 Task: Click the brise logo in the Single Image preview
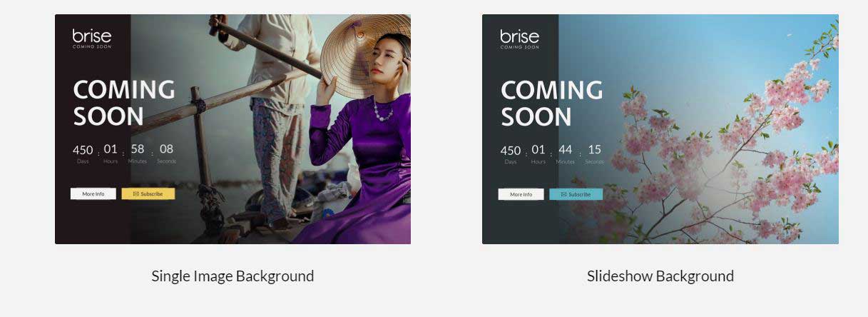92,39
